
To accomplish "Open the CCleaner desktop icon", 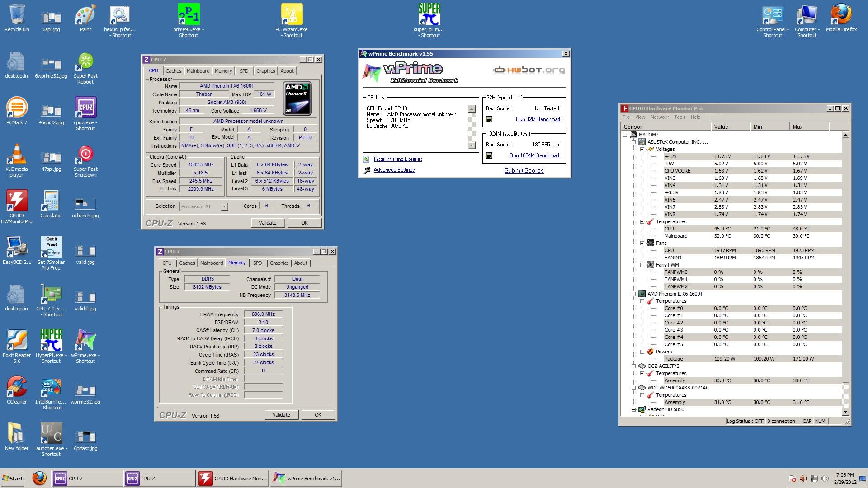I will tap(17, 390).
